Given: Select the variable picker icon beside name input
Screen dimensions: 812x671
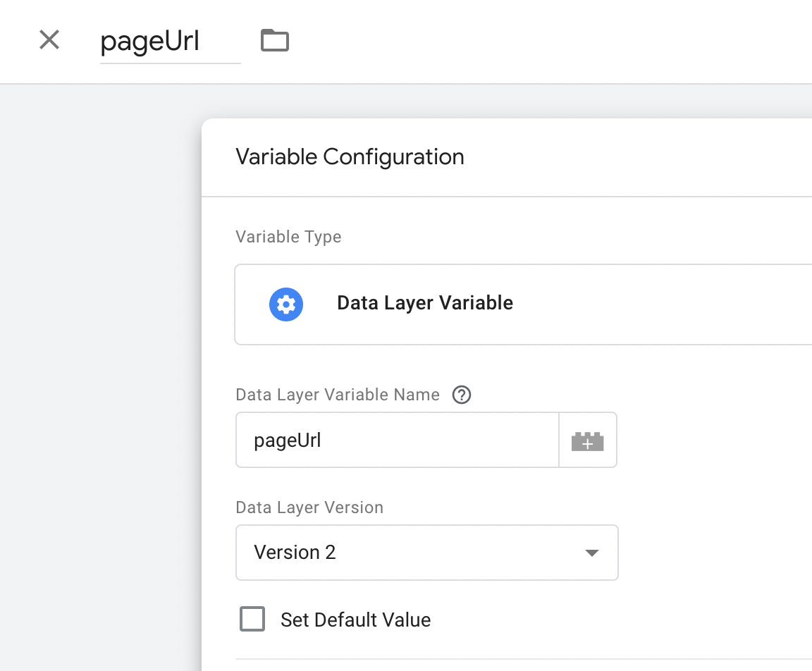Looking at the screenshot, I should coord(588,439).
